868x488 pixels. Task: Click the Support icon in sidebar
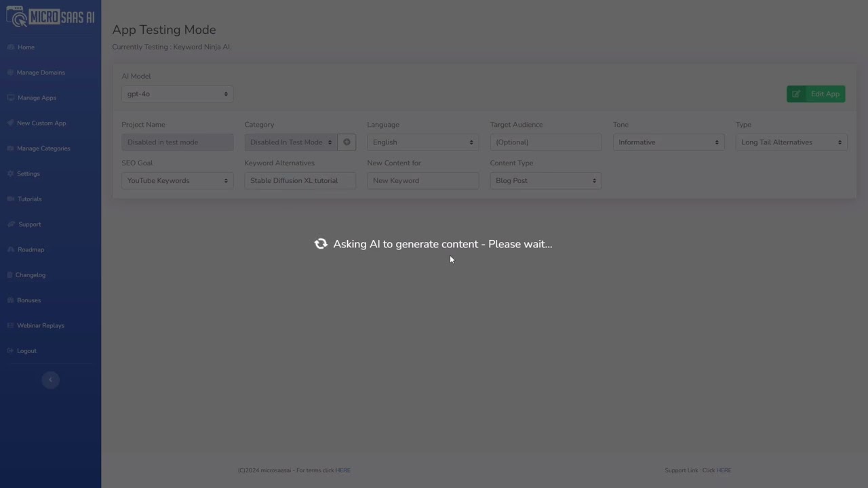click(x=10, y=224)
